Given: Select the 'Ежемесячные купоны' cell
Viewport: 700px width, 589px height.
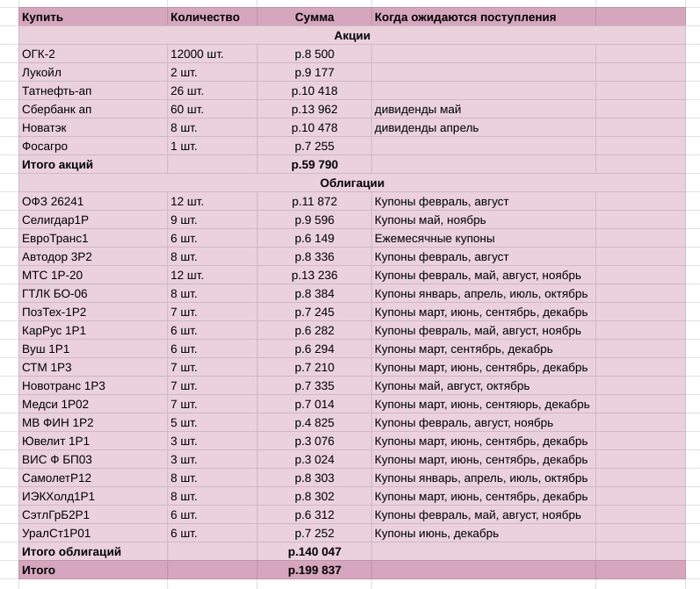Looking at the screenshot, I should click(483, 238).
